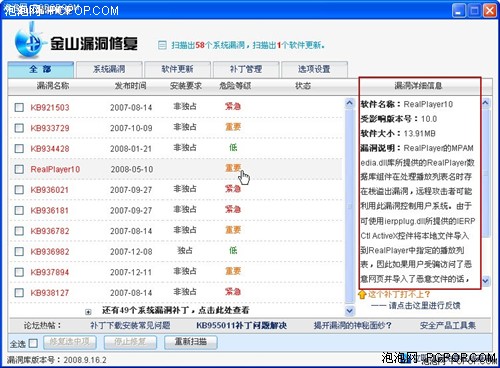Select the KB936782 entry name
The image size is (500, 368).
click(50, 231)
